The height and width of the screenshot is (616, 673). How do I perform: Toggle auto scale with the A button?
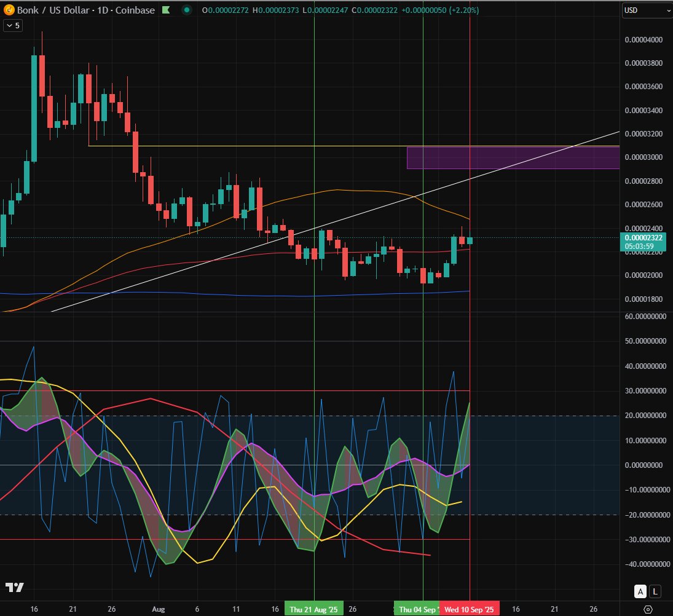[639, 591]
